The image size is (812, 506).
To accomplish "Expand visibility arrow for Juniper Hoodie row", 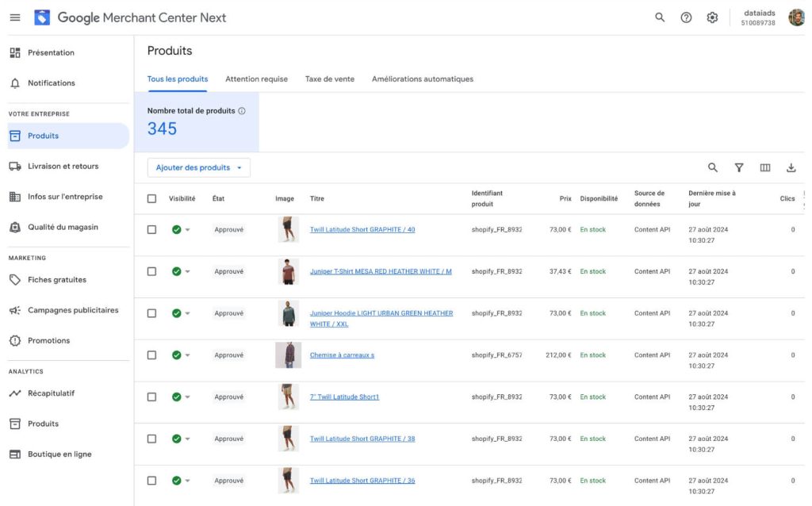I will pos(187,313).
